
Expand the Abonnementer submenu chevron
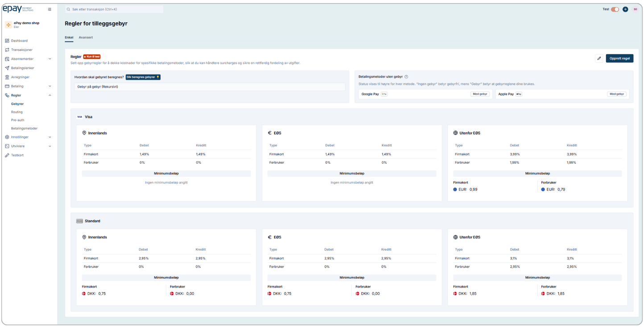pyautogui.click(x=50, y=59)
